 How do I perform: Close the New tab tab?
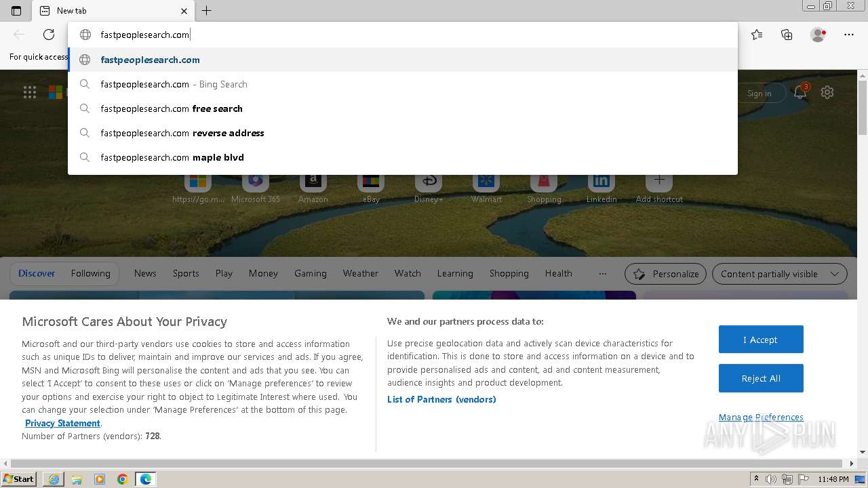click(184, 11)
